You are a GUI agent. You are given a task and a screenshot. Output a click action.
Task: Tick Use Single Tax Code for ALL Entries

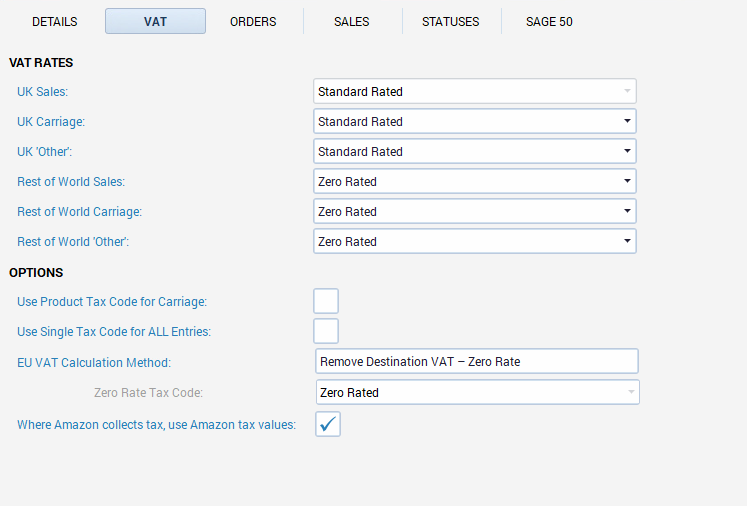[326, 331]
